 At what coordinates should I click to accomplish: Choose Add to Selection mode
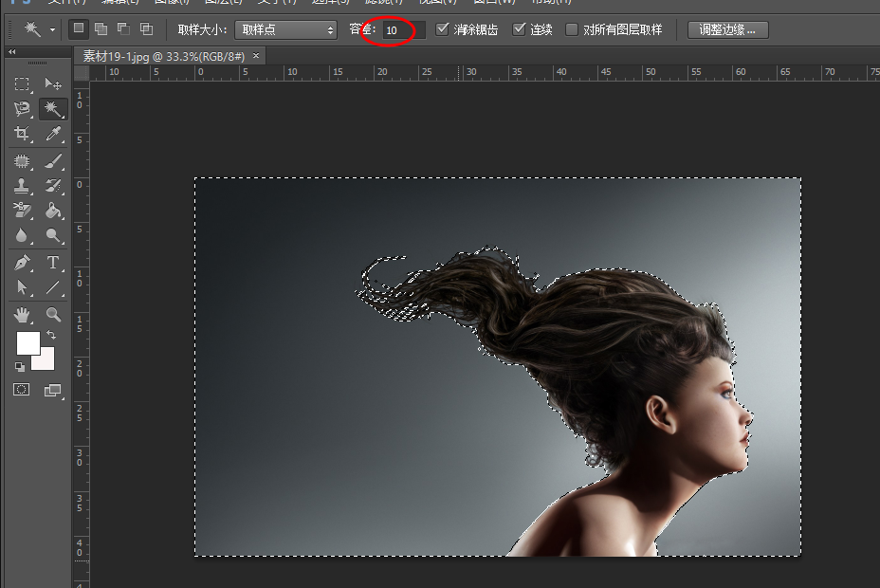coord(101,28)
